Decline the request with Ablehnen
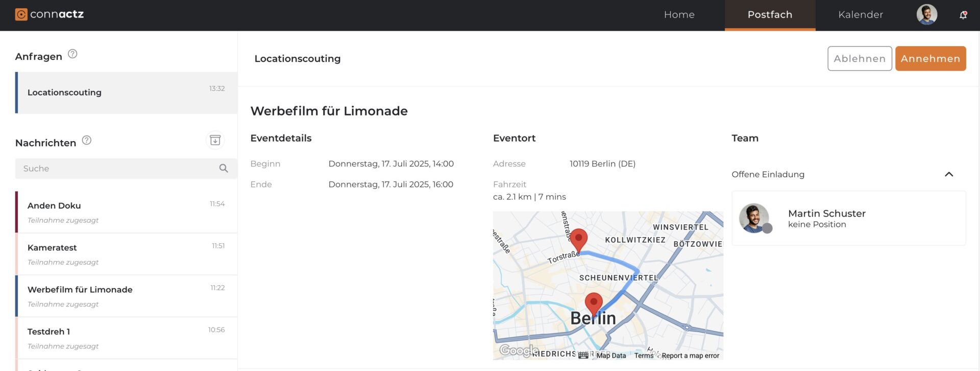Screen dimensions: 980x371 [860, 59]
